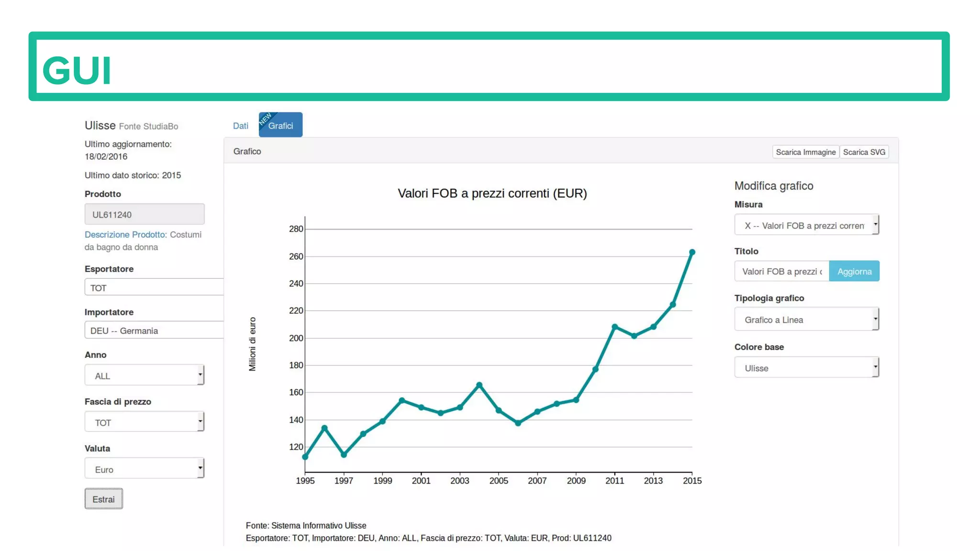Open the Valuta Euro dropdown
Screen dimensions: 980x551
(x=144, y=469)
